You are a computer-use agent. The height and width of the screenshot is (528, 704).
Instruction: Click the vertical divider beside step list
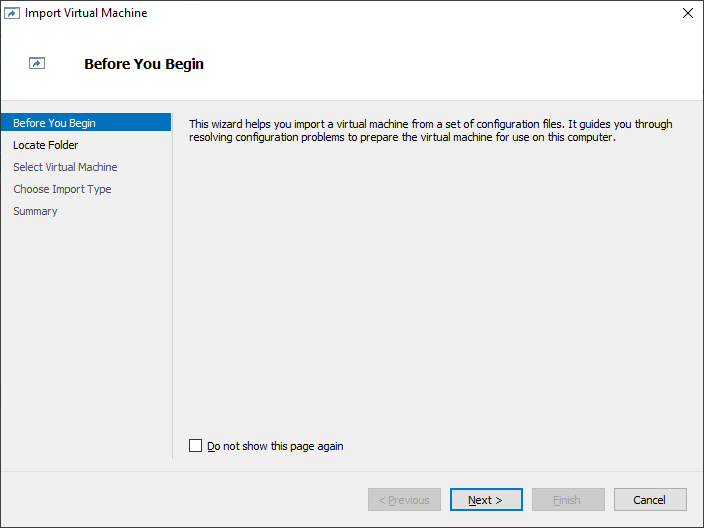(x=172, y=286)
